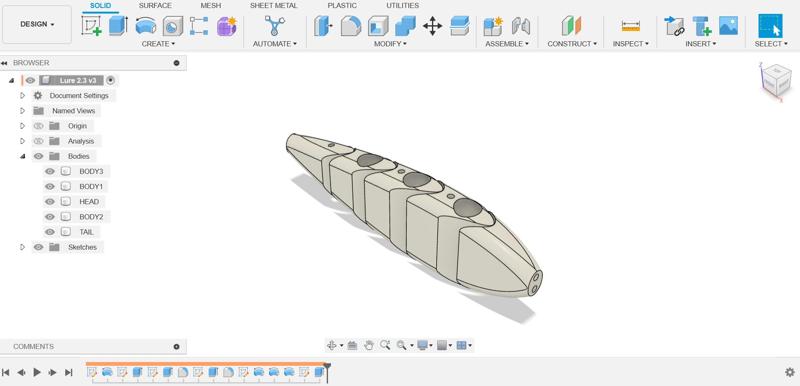This screenshot has width=800, height=386.
Task: Toggle visibility of the TAIL body
Action: [49, 232]
